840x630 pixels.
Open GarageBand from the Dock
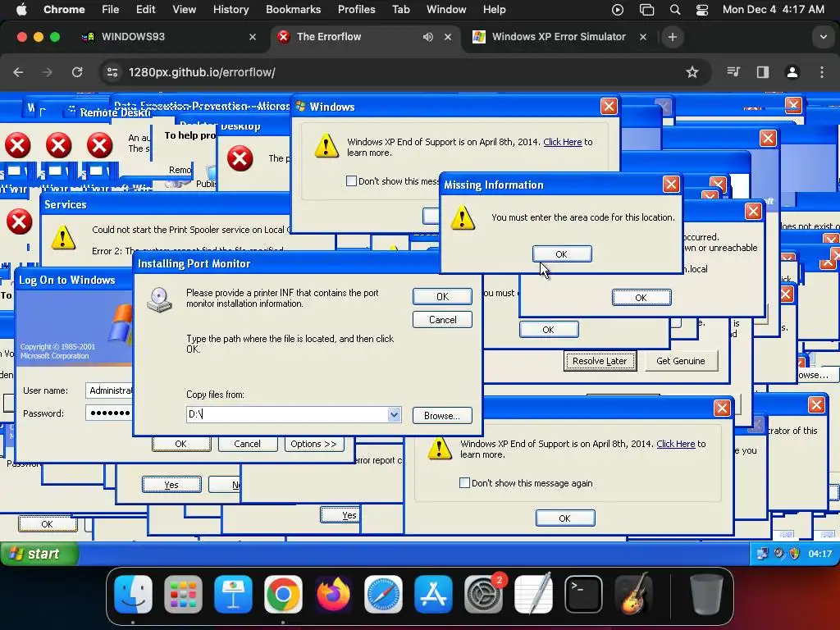click(x=633, y=594)
